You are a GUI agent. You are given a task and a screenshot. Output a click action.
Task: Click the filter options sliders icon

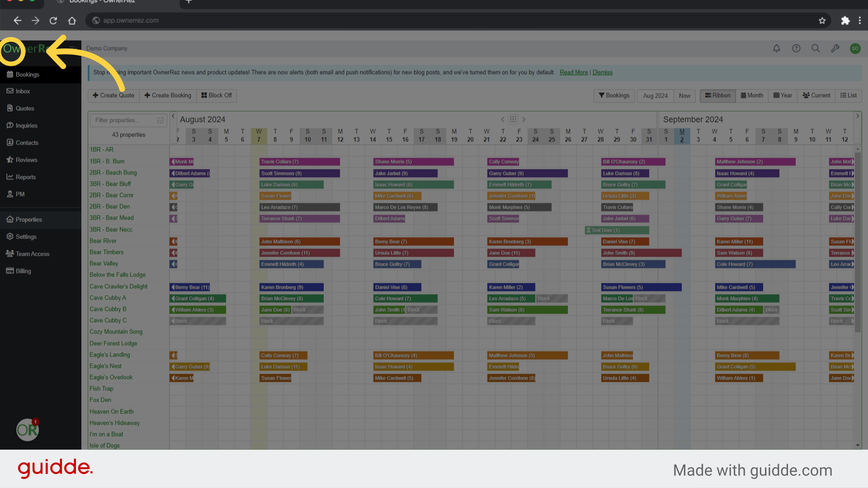pyautogui.click(x=160, y=120)
